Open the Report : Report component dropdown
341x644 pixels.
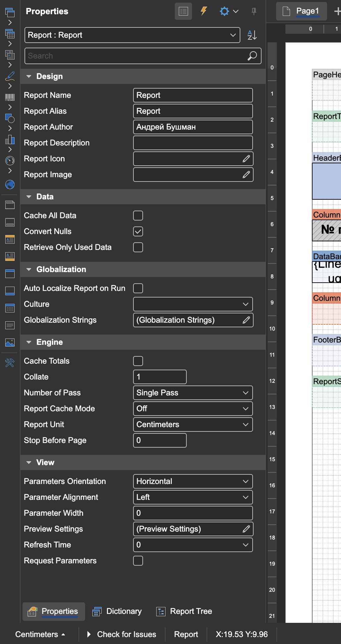(132, 35)
